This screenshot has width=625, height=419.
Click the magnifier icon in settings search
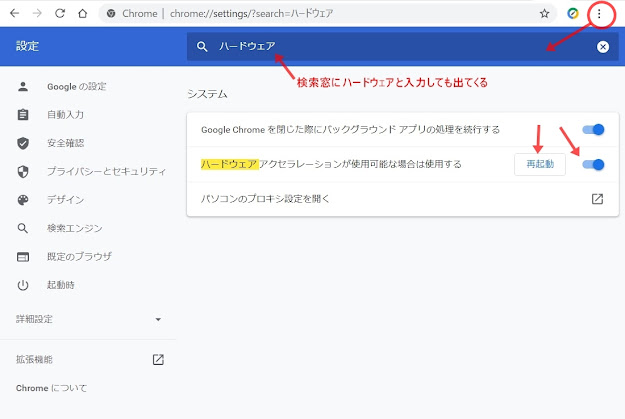[202, 47]
